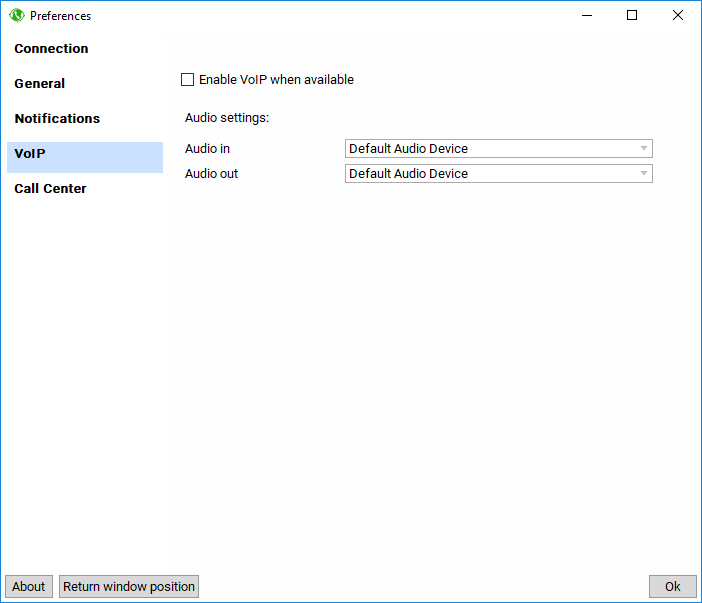Screen dimensions: 702x603
Task: Switch to the Connection section
Action: 52,49
